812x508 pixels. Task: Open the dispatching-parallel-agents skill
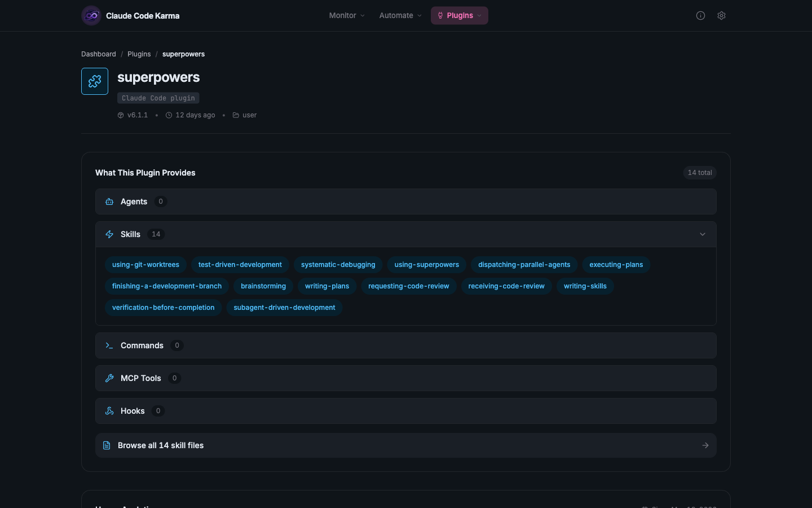click(524, 265)
